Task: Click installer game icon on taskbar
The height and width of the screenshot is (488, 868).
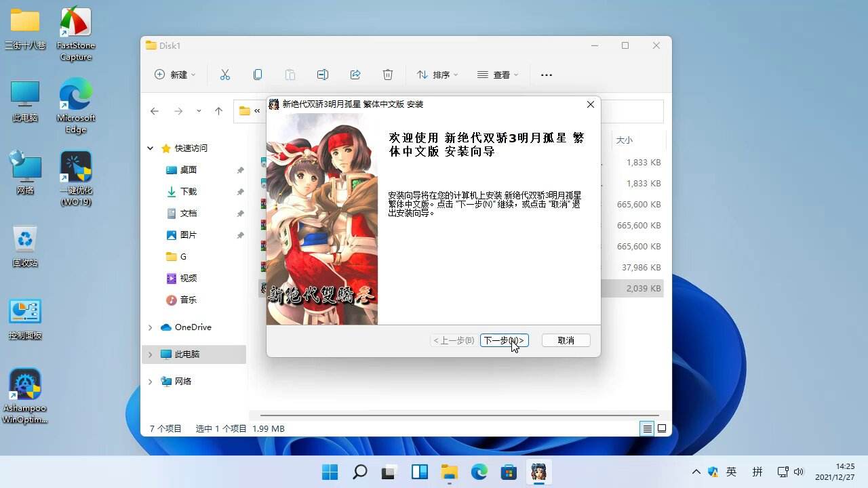Action: 539,472
